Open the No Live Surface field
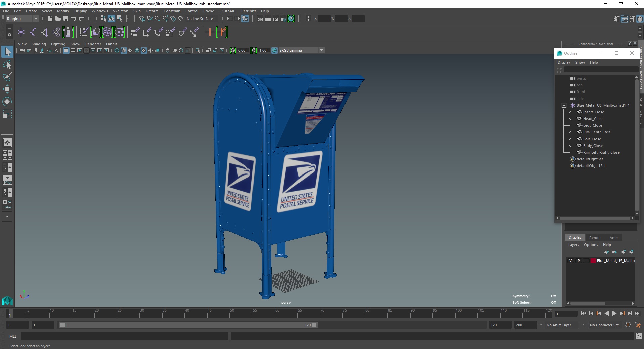This screenshot has height=349, width=644. point(201,19)
